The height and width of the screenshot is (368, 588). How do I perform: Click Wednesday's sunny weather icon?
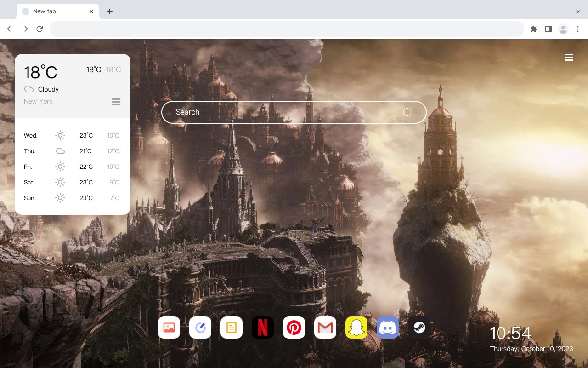(x=60, y=135)
